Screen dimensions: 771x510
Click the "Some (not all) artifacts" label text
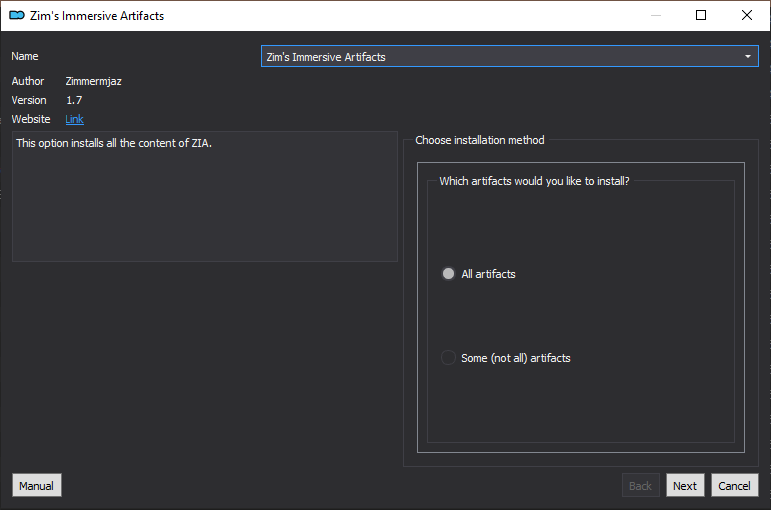515,358
